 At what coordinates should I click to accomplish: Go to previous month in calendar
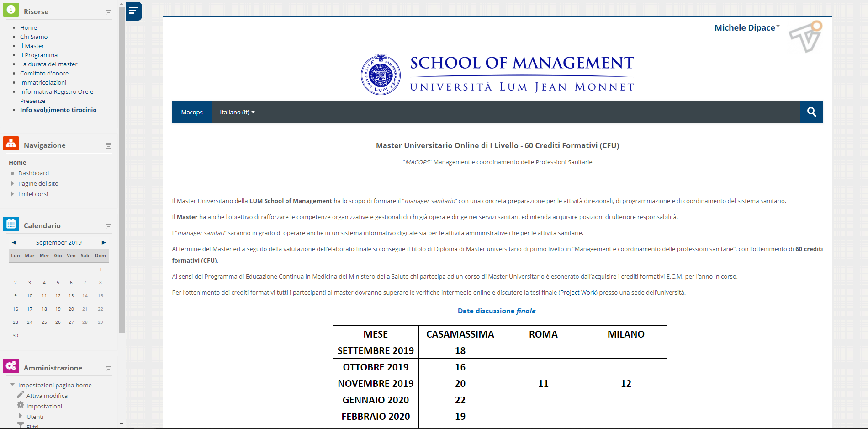(14, 242)
